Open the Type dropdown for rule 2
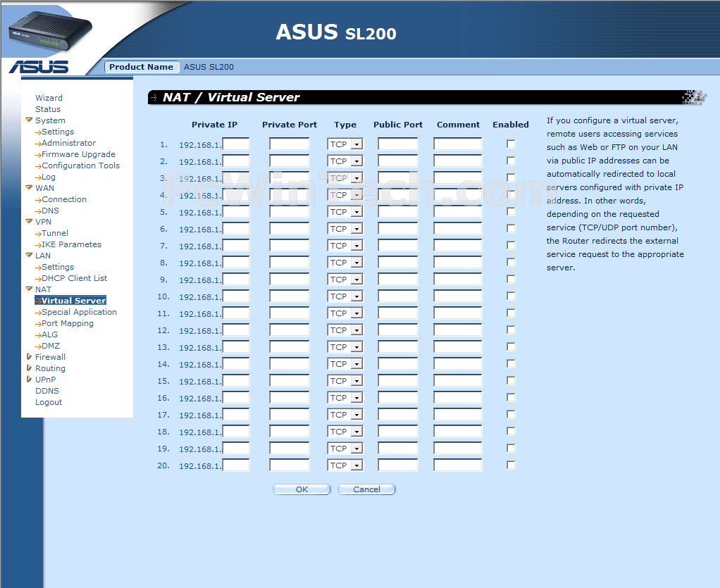720x588 pixels. pyautogui.click(x=345, y=161)
